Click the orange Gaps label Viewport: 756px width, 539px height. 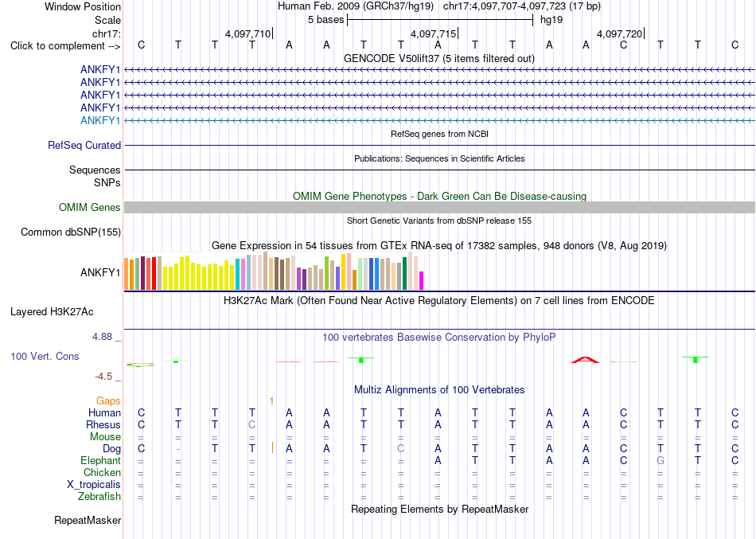pyautogui.click(x=108, y=401)
